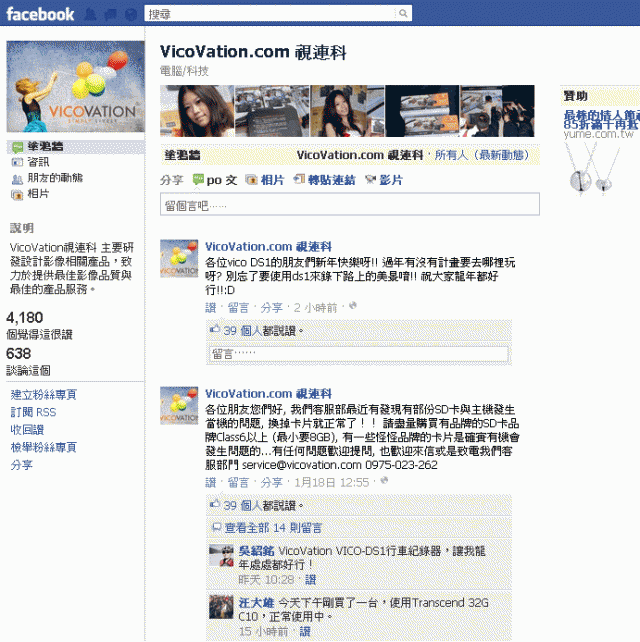This screenshot has height=642, width=640.
Task: Click 分享 link under first post
Action: point(271,308)
